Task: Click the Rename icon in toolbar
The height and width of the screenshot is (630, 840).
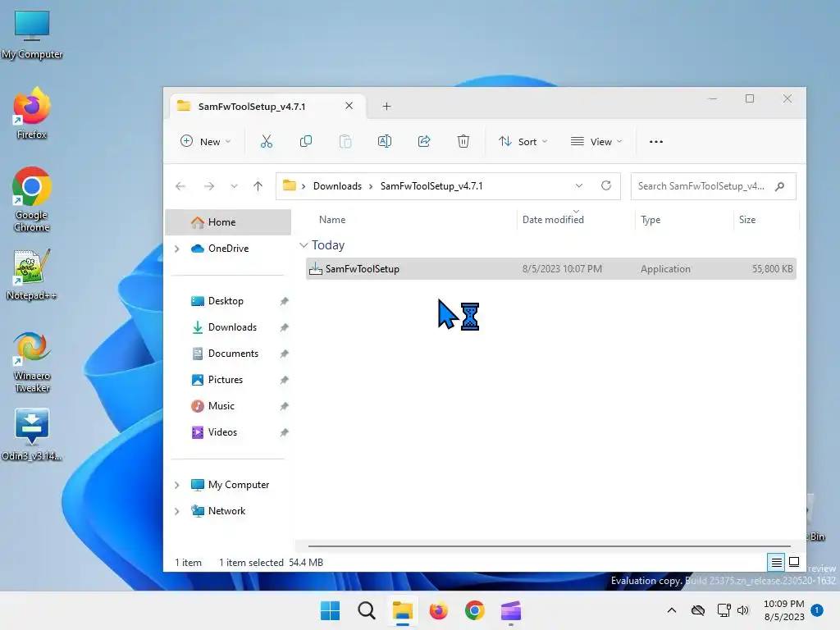Action: pyautogui.click(x=385, y=141)
